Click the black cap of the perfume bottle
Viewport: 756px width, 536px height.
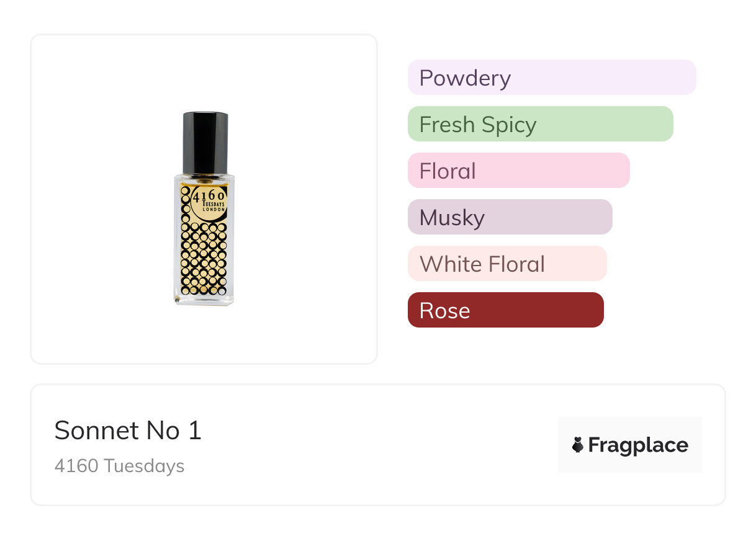click(x=205, y=141)
